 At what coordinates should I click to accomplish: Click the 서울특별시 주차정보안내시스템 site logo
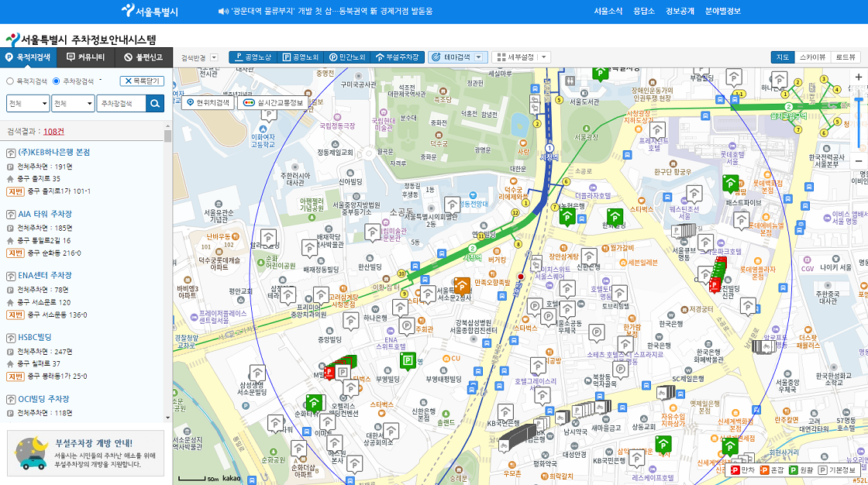[81, 40]
